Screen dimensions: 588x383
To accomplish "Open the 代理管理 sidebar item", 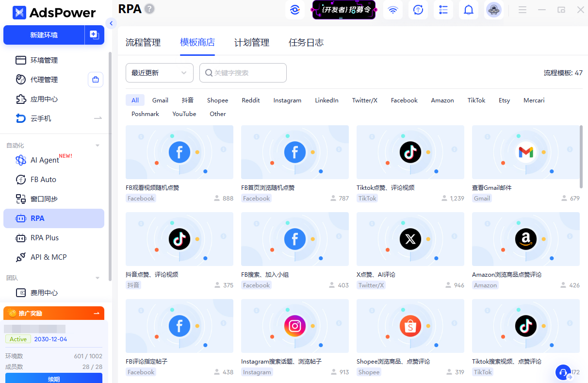I will tap(44, 80).
